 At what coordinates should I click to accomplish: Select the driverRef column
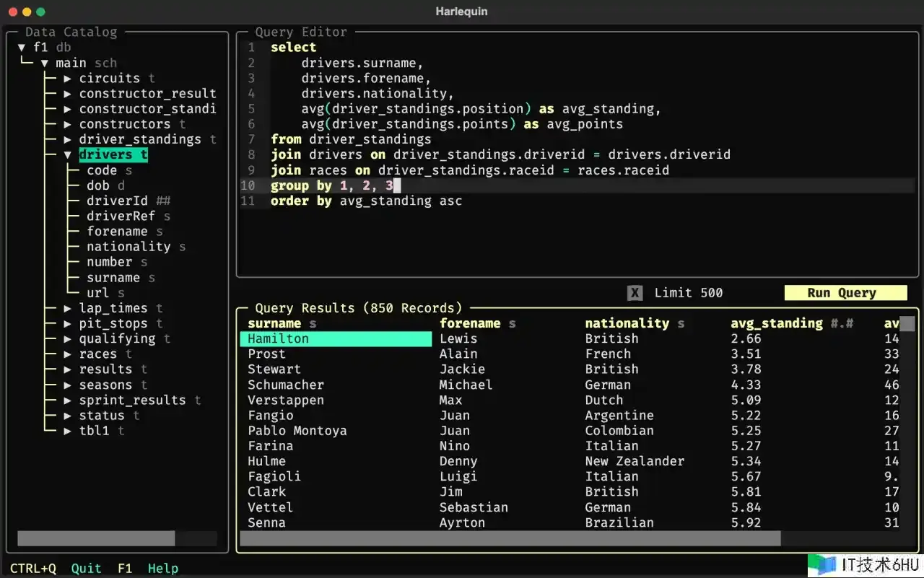pyautogui.click(x=128, y=216)
